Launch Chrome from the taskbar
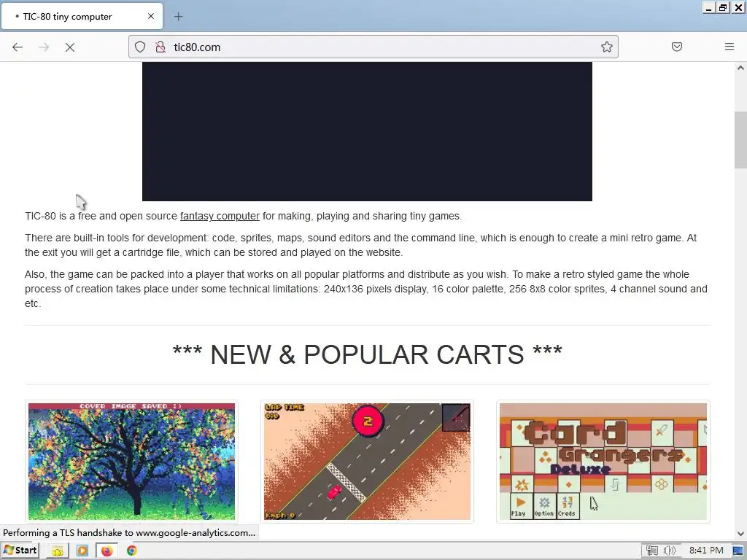The height and width of the screenshot is (560, 747). click(132, 551)
